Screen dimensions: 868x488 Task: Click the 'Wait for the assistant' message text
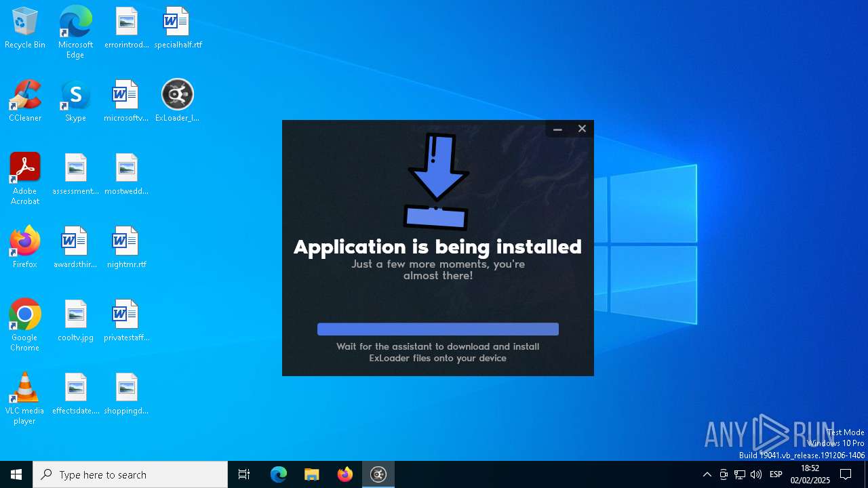coord(438,352)
